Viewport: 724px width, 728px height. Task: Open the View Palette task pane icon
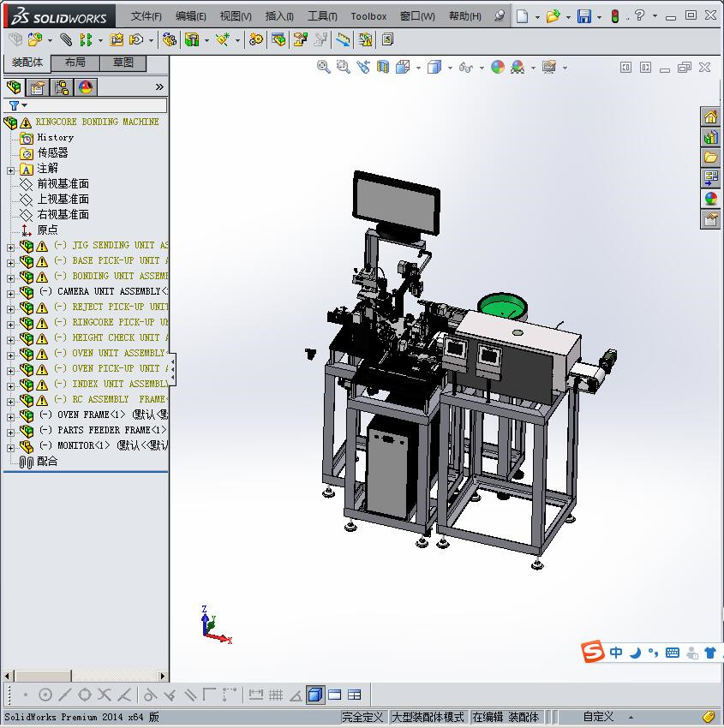click(710, 178)
